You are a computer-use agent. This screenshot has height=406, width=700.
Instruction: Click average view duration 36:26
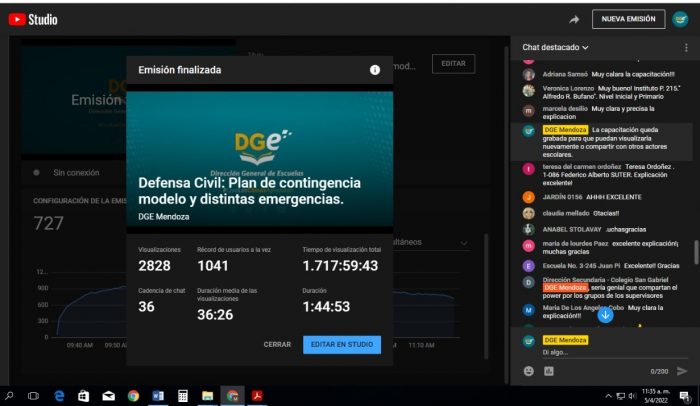(x=215, y=314)
